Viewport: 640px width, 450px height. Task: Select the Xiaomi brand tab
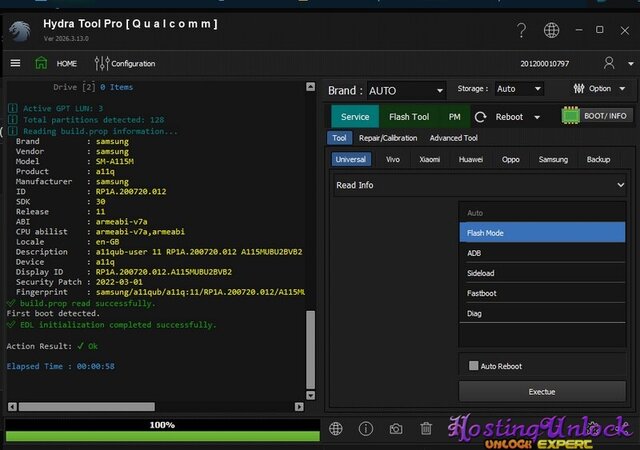pyautogui.click(x=428, y=159)
